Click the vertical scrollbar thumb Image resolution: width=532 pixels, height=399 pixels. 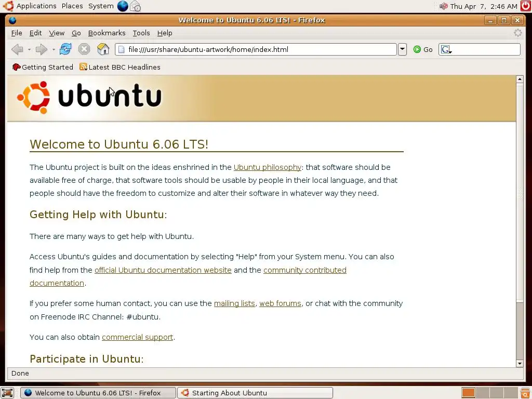coord(520,192)
